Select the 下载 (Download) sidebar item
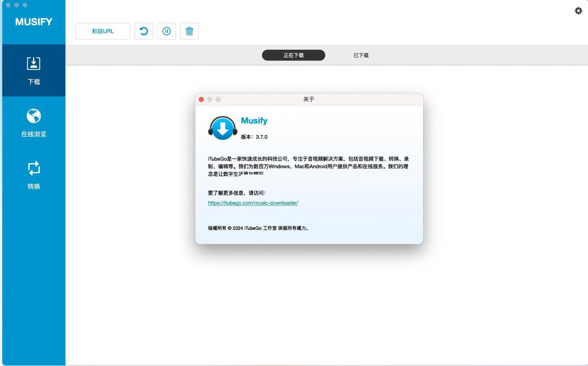The height and width of the screenshot is (366, 588). pos(34,70)
